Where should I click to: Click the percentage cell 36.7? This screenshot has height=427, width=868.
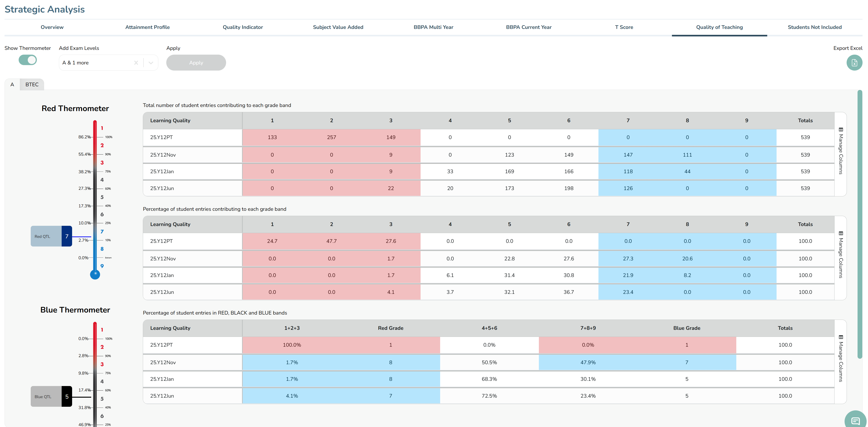pyautogui.click(x=569, y=292)
